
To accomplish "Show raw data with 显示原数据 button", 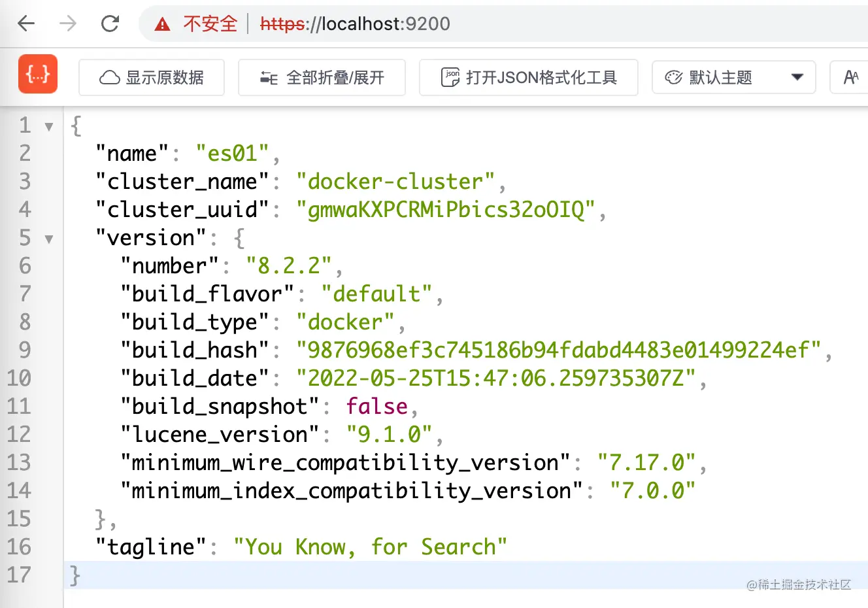I will pyautogui.click(x=152, y=78).
